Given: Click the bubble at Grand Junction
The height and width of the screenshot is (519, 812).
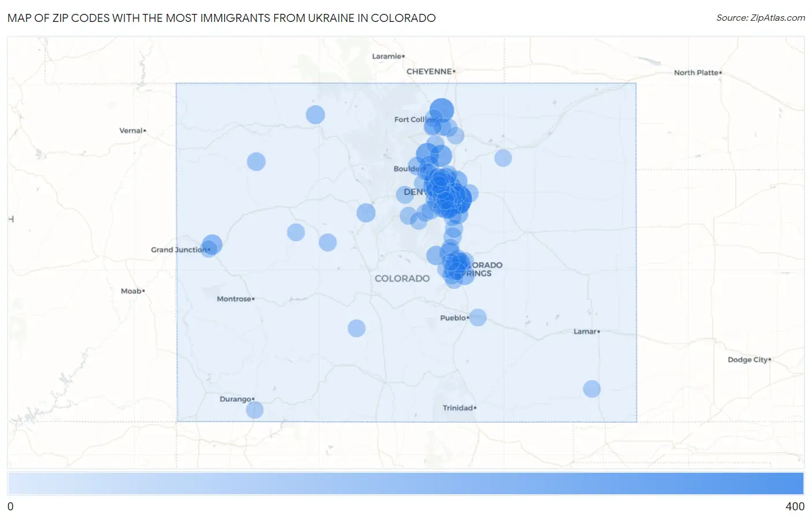Looking at the screenshot, I should coord(212,245).
